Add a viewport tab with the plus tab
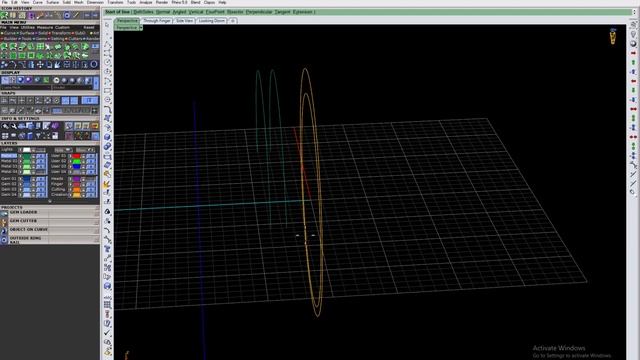The height and width of the screenshot is (360, 640). 232,20
